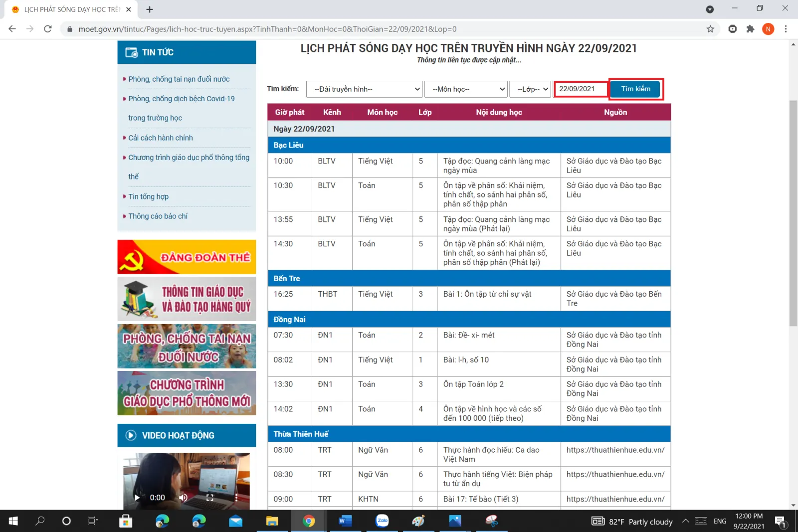Mute the video volume
Image resolution: width=798 pixels, height=532 pixels.
coord(183,498)
